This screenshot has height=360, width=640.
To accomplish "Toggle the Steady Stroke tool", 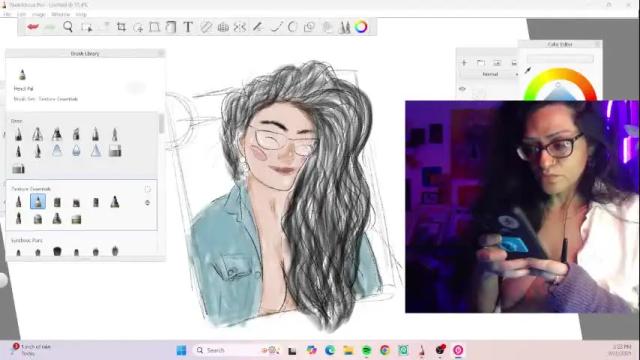I will 277,27.
